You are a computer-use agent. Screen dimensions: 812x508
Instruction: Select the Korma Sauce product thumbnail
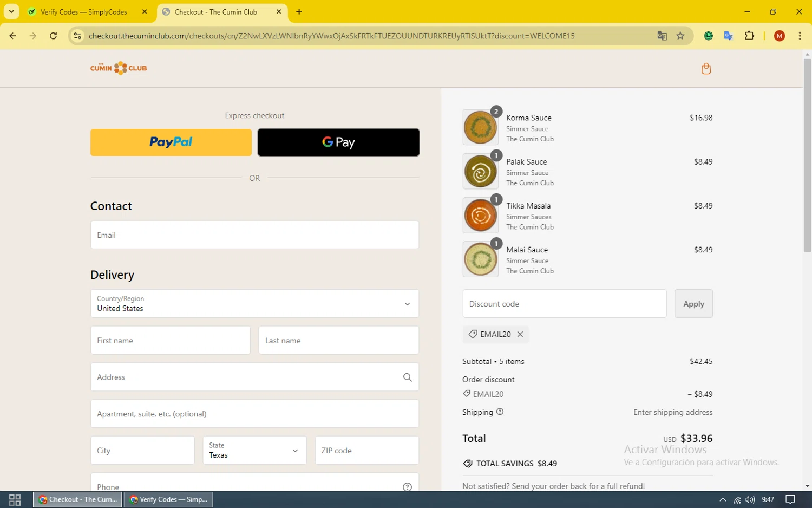481,127
